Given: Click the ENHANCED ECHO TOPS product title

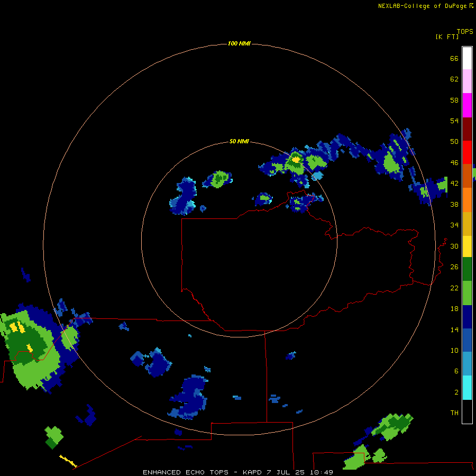Looking at the screenshot, I should [186, 472].
